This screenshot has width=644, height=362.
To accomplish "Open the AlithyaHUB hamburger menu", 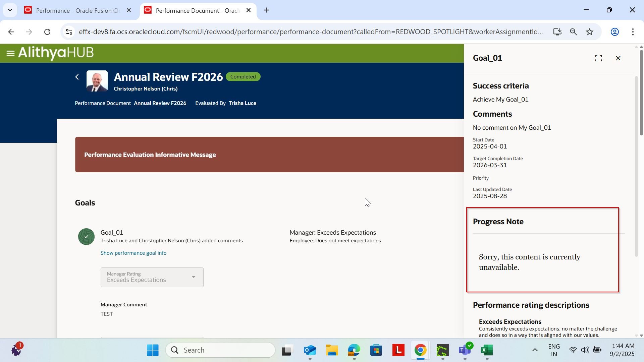I will point(11,53).
